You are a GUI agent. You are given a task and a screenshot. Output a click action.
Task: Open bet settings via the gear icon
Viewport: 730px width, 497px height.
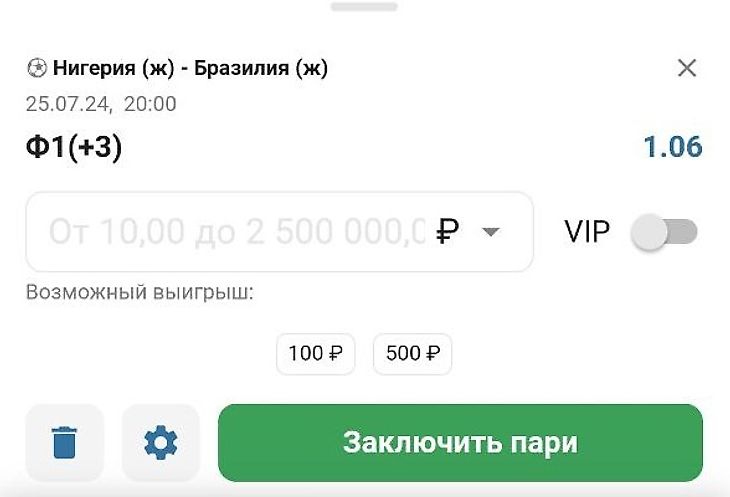160,441
